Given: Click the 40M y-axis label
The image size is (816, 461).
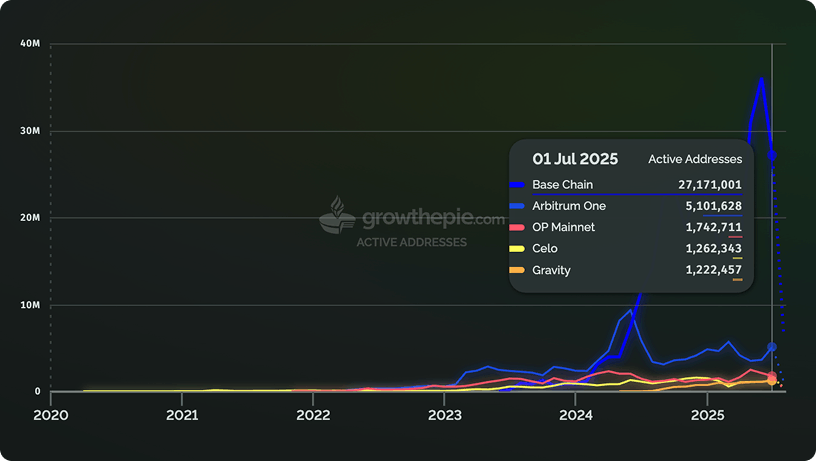Looking at the screenshot, I should [x=30, y=44].
